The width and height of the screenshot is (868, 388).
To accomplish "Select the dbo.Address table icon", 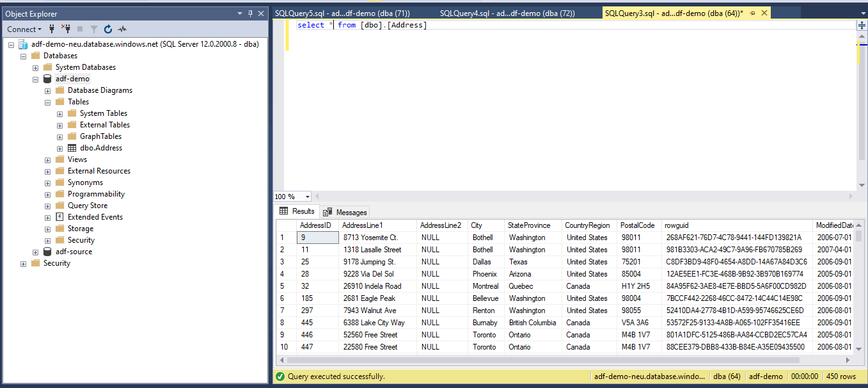I will tap(72, 148).
